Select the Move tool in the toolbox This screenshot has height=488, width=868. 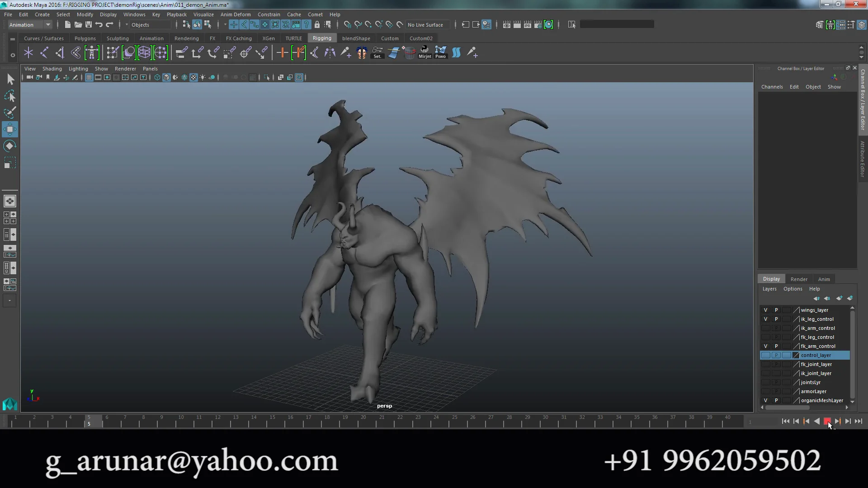[10, 130]
